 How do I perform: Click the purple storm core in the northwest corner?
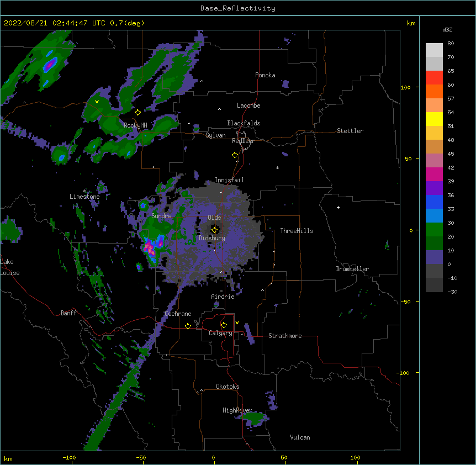pos(50,65)
